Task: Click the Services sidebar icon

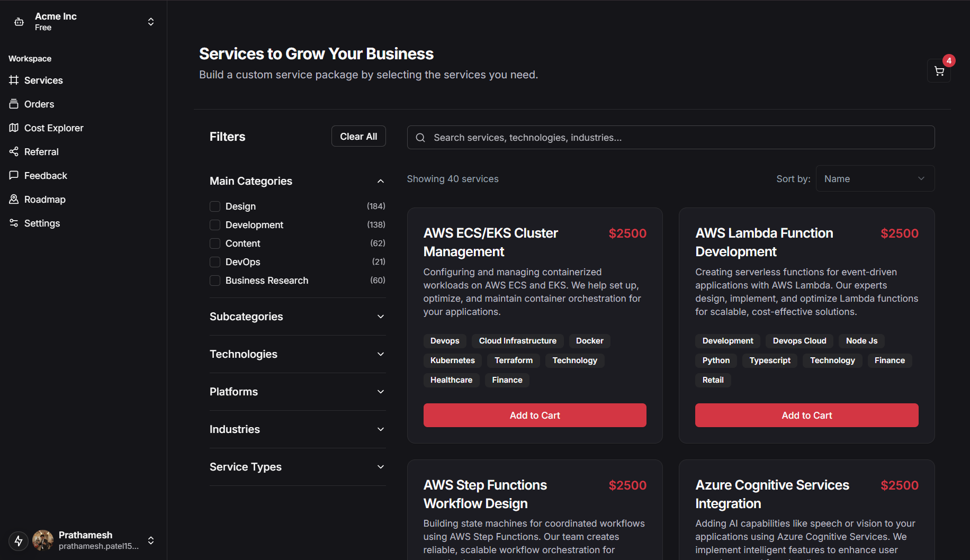Action: pos(14,80)
